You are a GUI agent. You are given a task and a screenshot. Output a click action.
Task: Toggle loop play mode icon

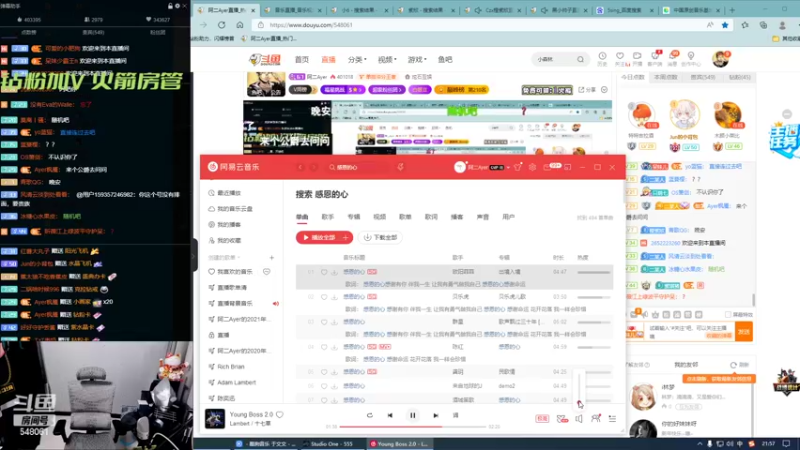(369, 415)
